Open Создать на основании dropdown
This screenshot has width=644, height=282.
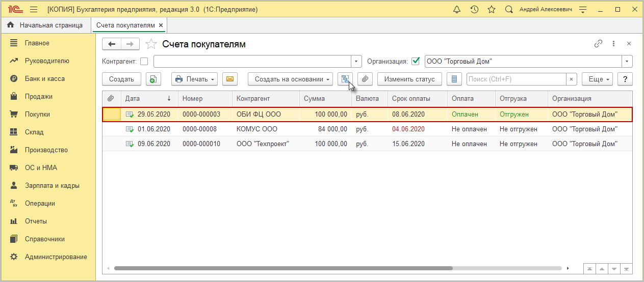290,79
